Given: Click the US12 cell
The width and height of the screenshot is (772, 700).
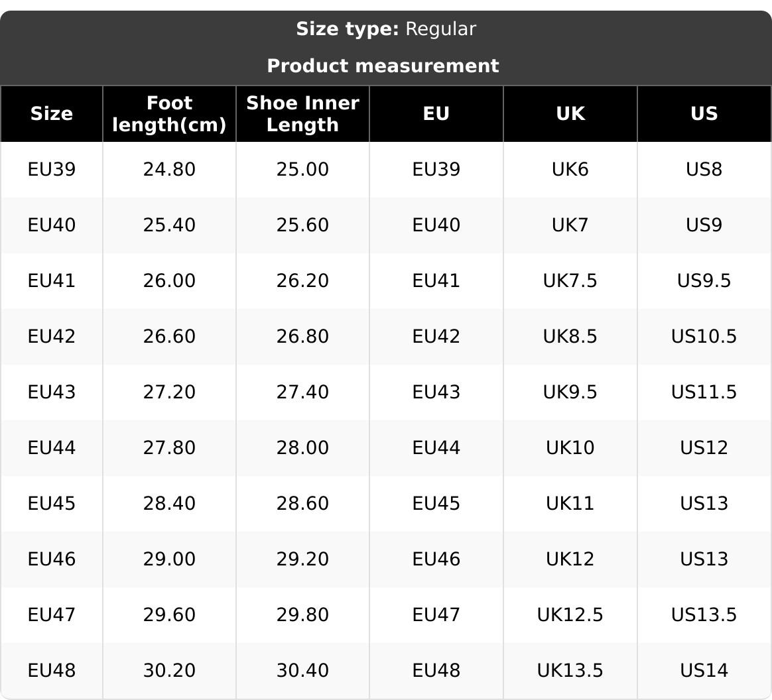Looking at the screenshot, I should 704,448.
